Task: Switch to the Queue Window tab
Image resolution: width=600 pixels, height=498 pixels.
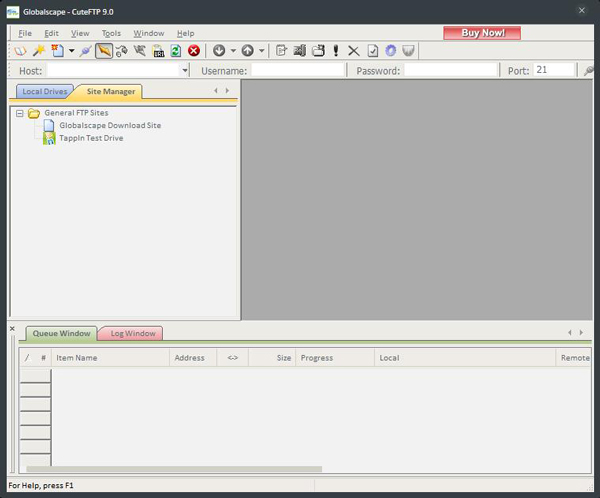Action: [61, 333]
